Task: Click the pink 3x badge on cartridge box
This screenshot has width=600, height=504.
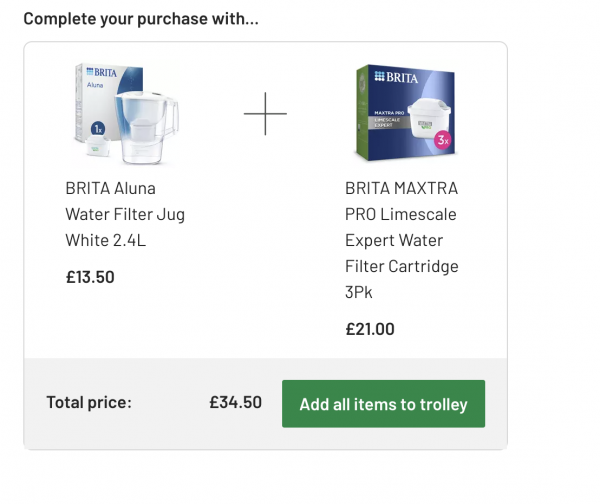Action: [442, 141]
